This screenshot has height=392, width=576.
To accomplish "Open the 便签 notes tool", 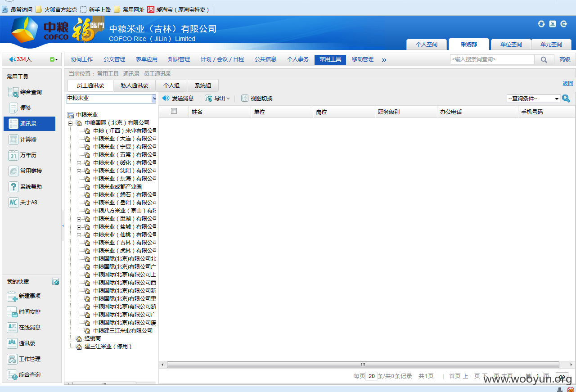I will [20, 108].
